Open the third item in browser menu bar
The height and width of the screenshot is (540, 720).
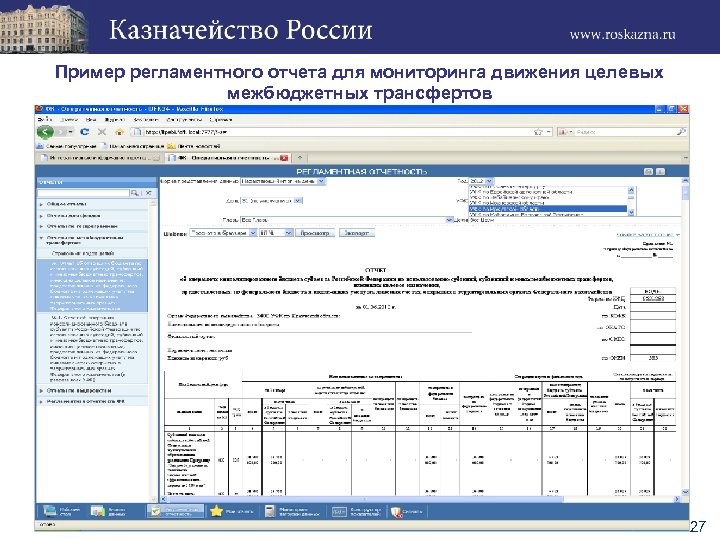91,119
